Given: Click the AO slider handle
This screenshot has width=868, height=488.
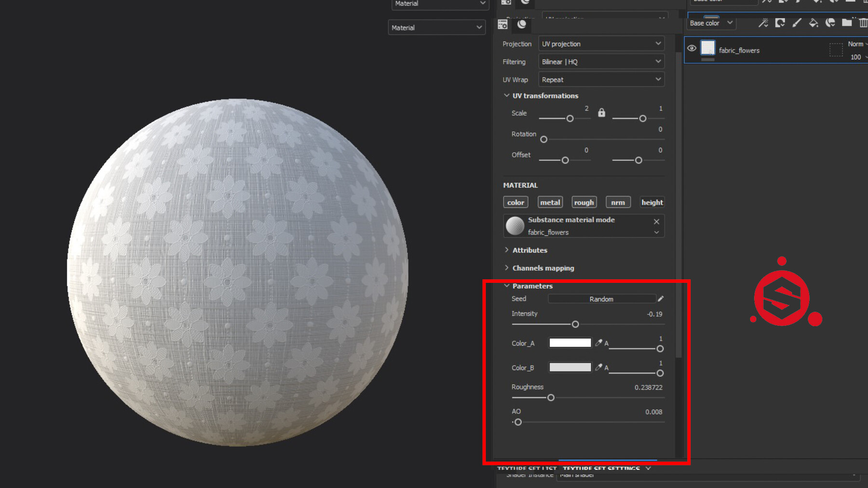Looking at the screenshot, I should pos(518,422).
